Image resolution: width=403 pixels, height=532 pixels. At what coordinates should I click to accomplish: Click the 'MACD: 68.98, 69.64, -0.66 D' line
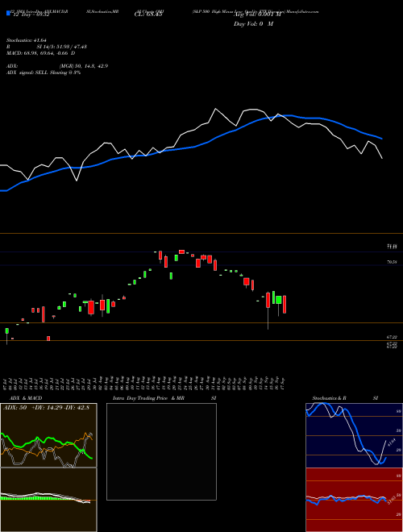[x=41, y=53]
